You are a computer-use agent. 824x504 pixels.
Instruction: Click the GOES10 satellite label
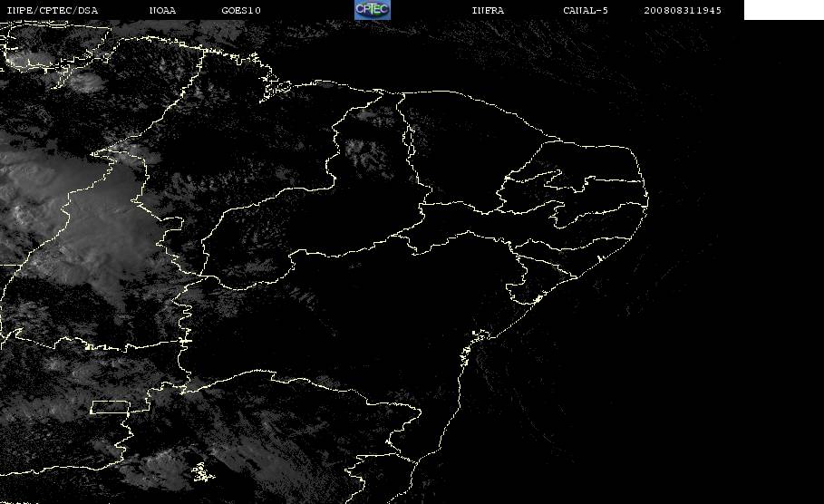click(241, 10)
